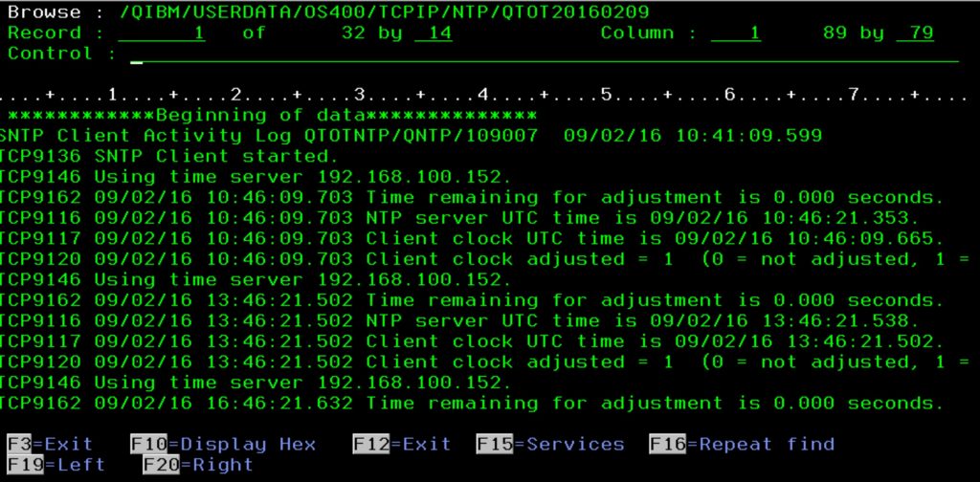Click the F12=Exit function key
Screen dimensions: 980x482
404,444
